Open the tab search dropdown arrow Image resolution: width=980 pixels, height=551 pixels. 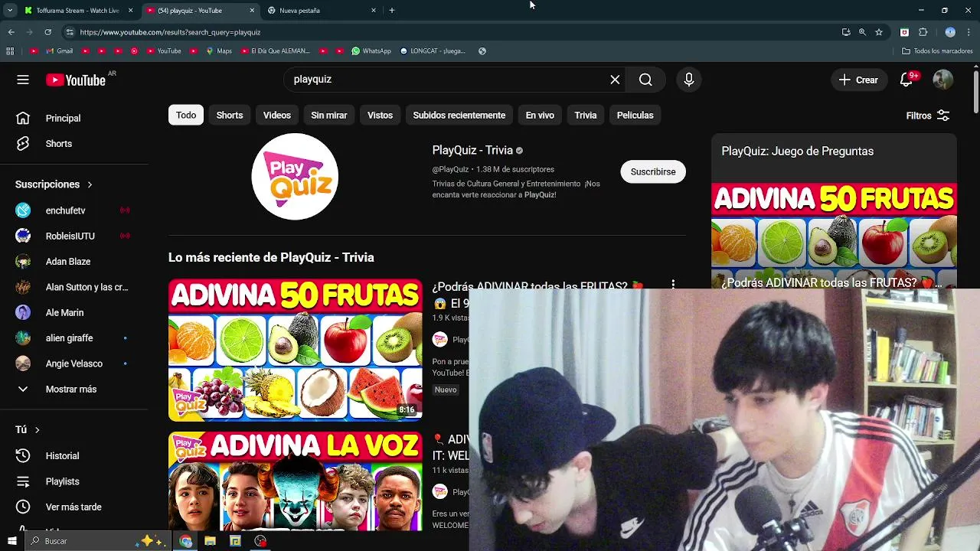tap(10, 10)
